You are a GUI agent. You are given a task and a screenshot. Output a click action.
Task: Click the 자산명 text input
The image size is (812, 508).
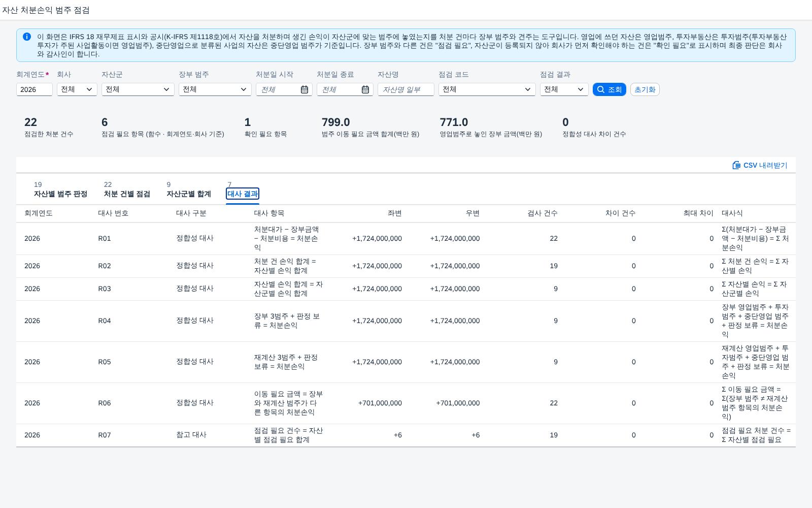click(406, 89)
